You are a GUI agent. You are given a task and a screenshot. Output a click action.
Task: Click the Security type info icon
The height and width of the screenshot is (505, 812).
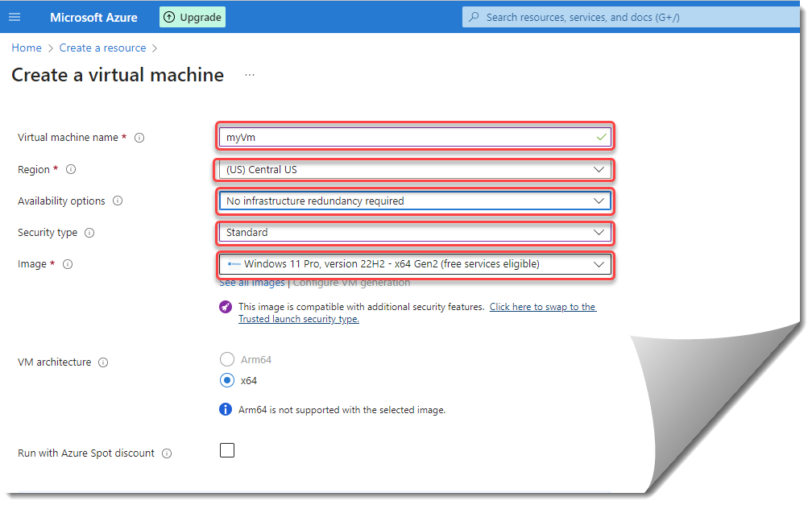click(89, 232)
